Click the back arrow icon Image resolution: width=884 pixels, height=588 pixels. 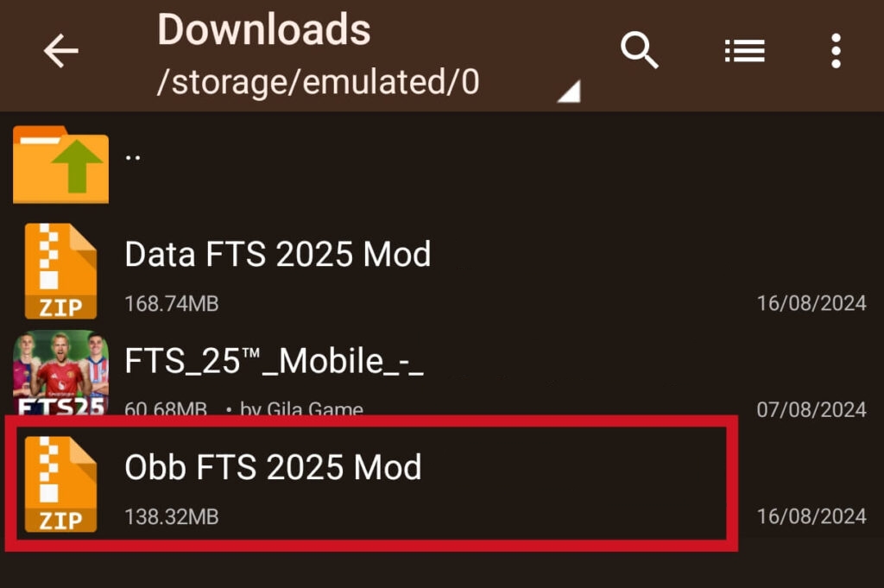tap(60, 52)
